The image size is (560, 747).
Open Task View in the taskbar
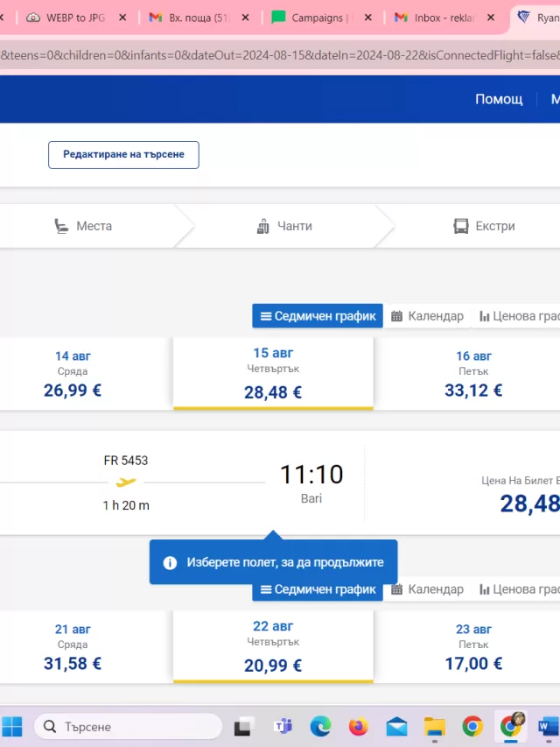[x=245, y=727]
